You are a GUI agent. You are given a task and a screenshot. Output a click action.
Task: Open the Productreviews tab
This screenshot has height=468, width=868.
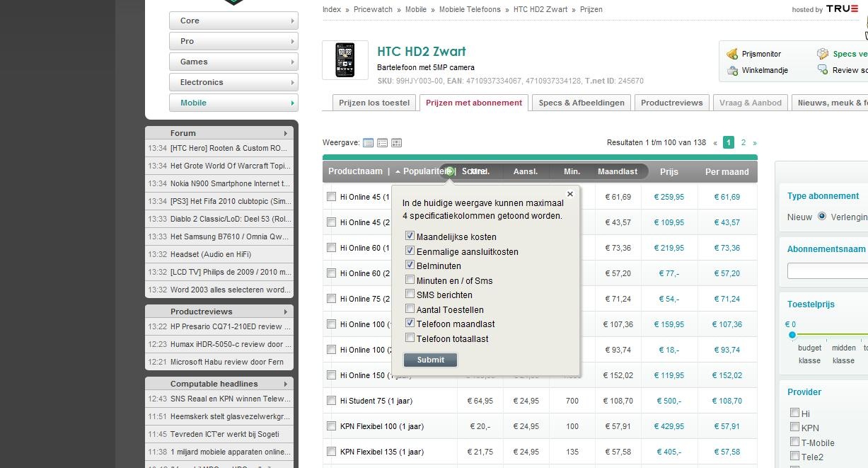tap(672, 103)
